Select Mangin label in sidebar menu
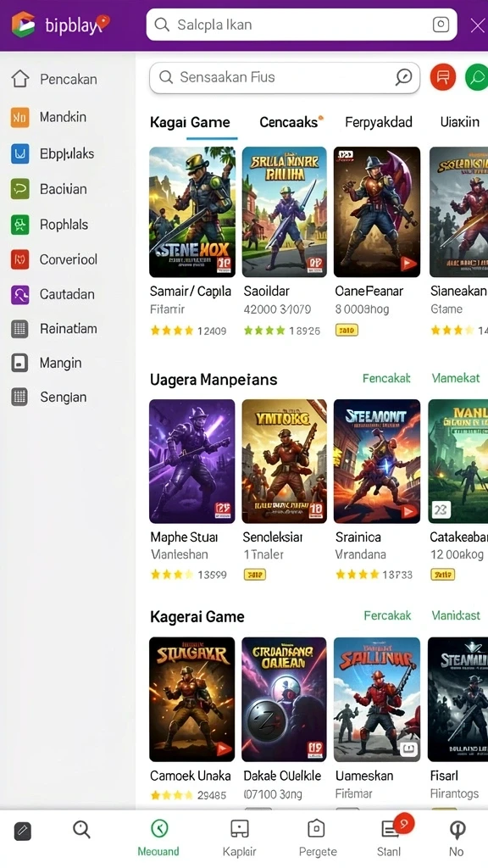Viewport: 488px width, 868px height. point(60,363)
